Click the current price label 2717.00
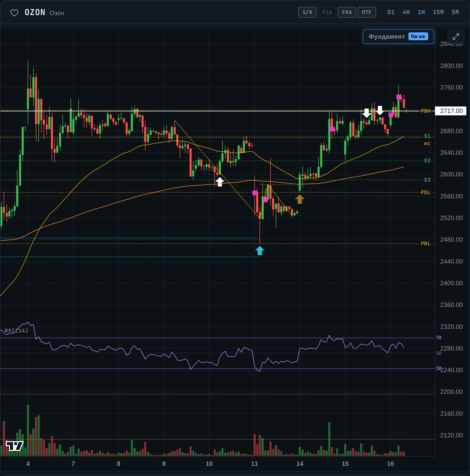470x476 pixels. (x=451, y=111)
